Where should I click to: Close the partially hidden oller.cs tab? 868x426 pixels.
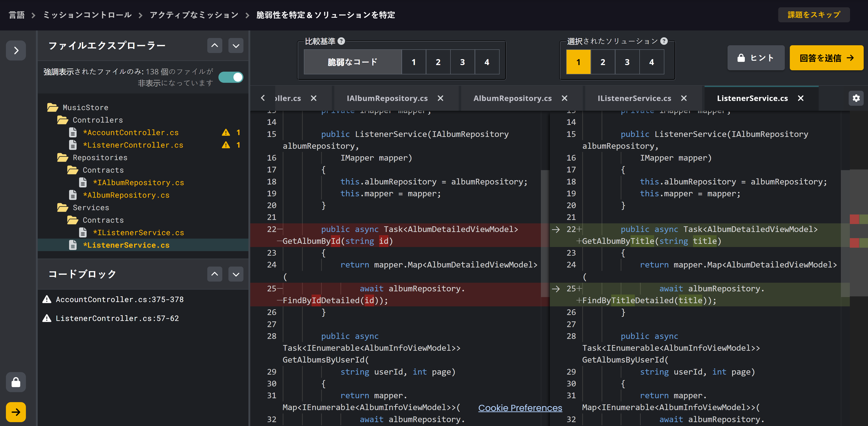pos(314,98)
